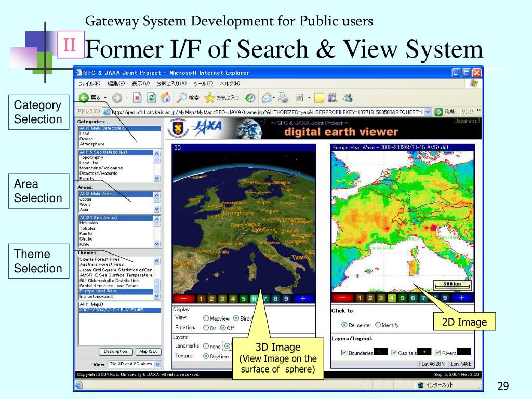Click the blue plus zoom-in in 3D view
This screenshot has height=399, width=532.
click(x=303, y=299)
